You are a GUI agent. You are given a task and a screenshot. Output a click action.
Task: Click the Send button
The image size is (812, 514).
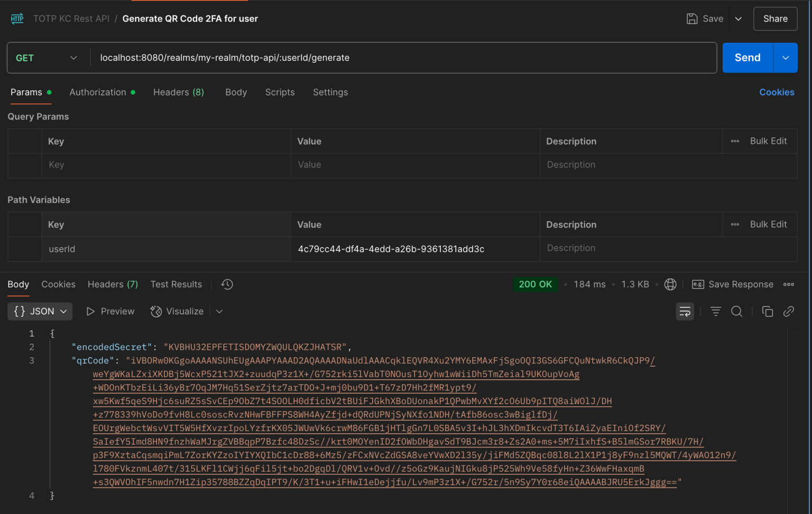tap(747, 58)
